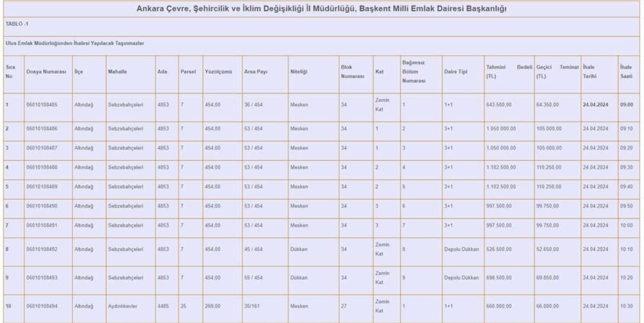Click the 10:10 tender time
Viewport: 644px width, 323px height.
[x=626, y=248]
